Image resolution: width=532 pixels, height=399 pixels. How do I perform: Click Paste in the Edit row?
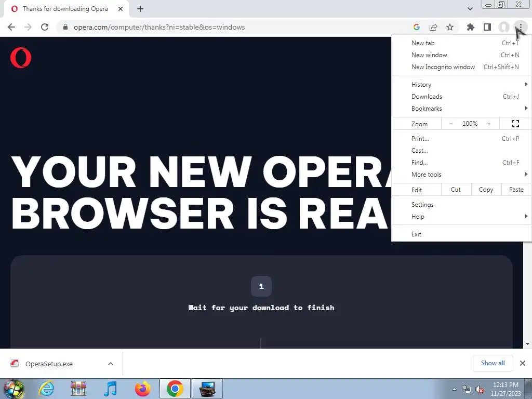(x=516, y=190)
